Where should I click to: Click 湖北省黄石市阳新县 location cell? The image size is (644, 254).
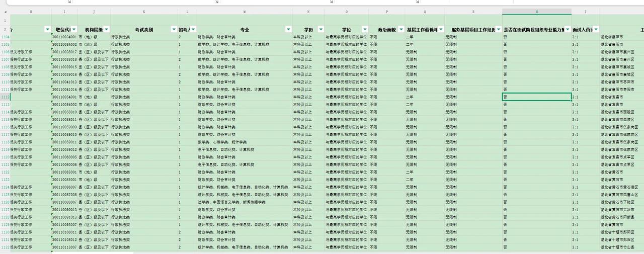pyautogui.click(x=622, y=217)
